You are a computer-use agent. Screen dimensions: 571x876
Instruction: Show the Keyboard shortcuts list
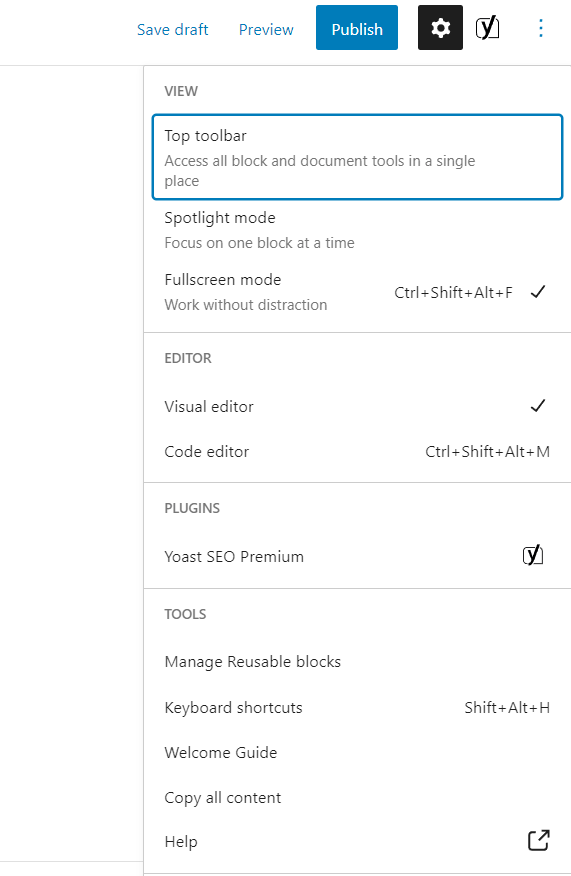tap(358, 708)
